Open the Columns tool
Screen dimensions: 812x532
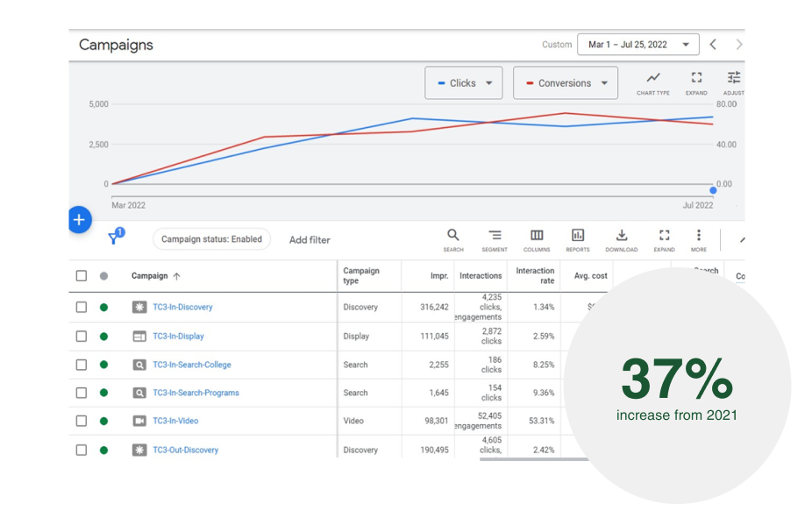537,240
